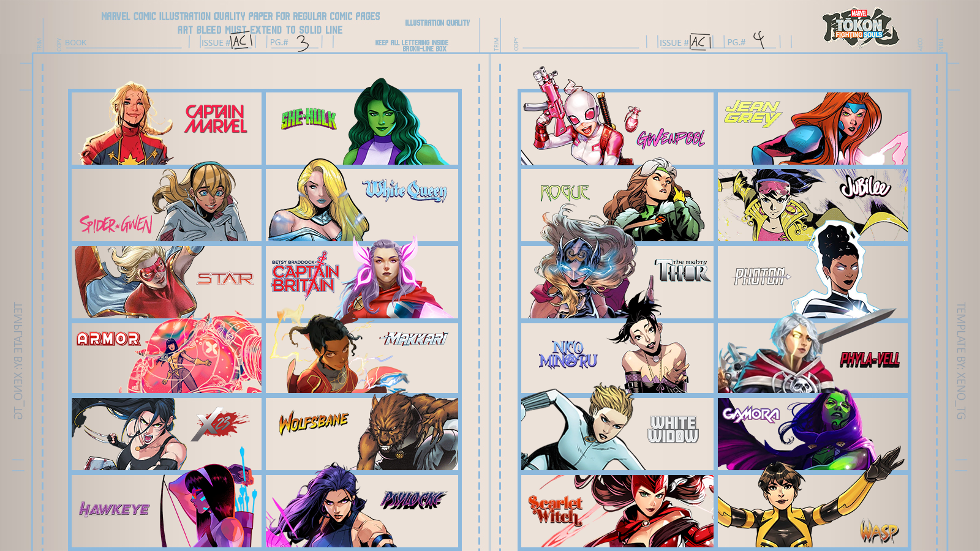
Task: Pick the Wasp character panel
Action: coord(813,511)
